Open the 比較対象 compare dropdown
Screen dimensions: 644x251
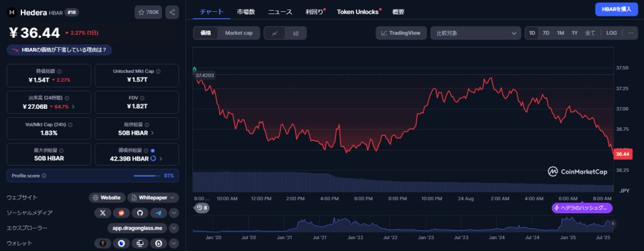coord(476,33)
